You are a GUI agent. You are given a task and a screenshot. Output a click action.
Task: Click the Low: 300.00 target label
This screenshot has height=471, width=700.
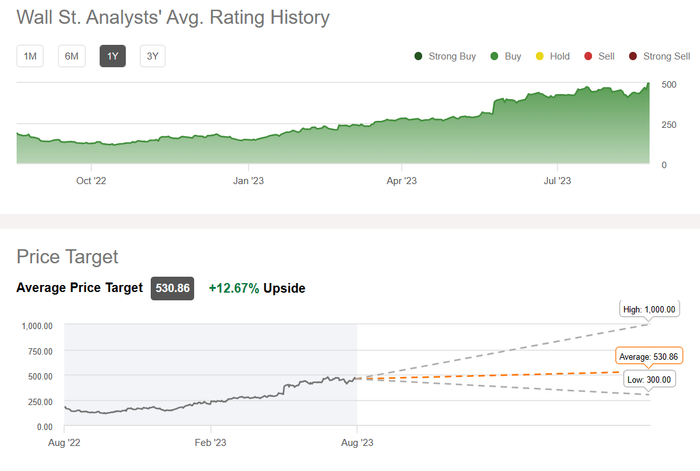click(x=647, y=380)
